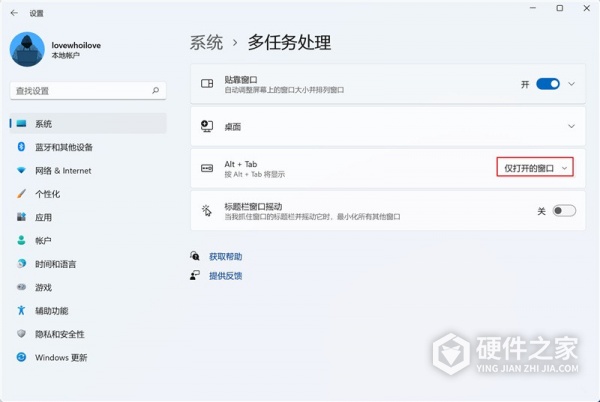The image size is (600, 402).
Task: Click the 网络 & Internet wifi icon
Action: 21,171
